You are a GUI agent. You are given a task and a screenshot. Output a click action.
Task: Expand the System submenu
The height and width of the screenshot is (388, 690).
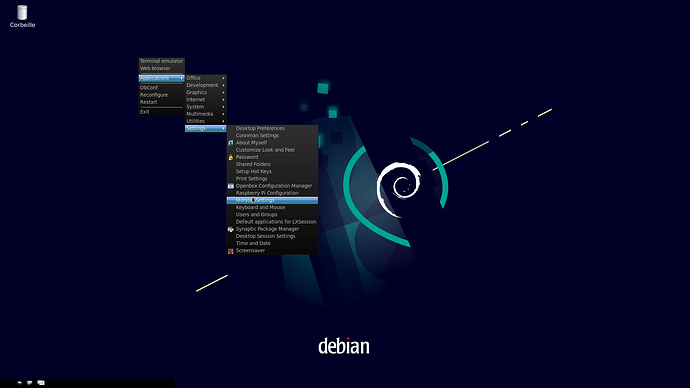(x=206, y=106)
